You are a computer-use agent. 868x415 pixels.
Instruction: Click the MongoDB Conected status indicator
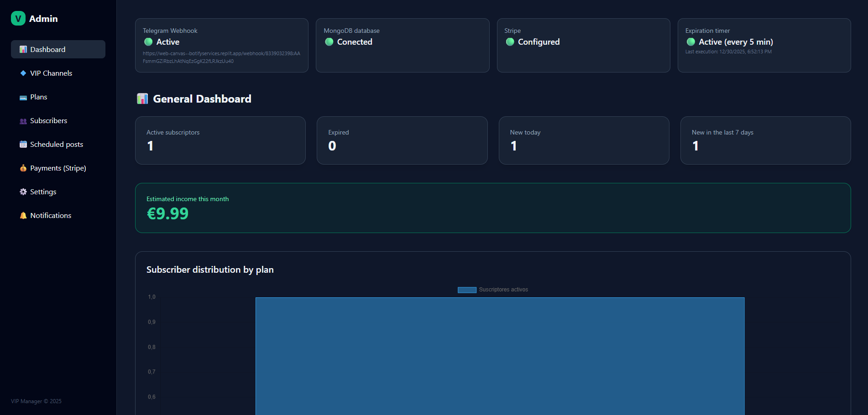[329, 41]
